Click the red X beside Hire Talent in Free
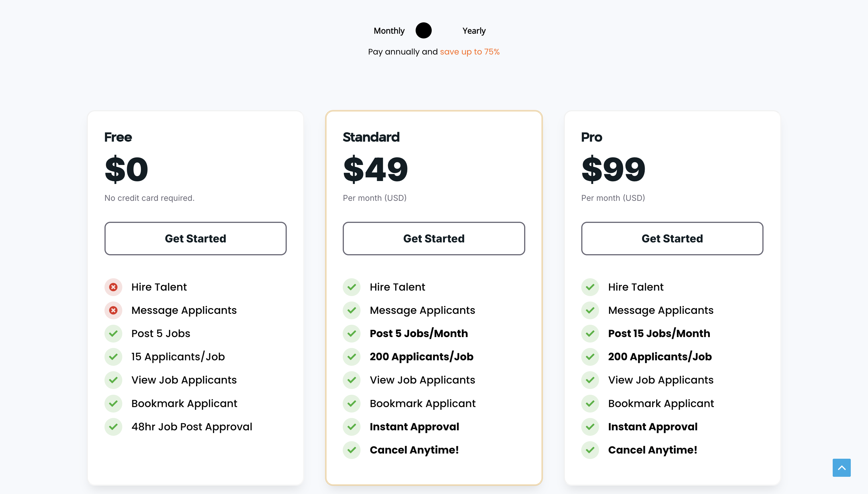The image size is (868, 494). pyautogui.click(x=113, y=287)
